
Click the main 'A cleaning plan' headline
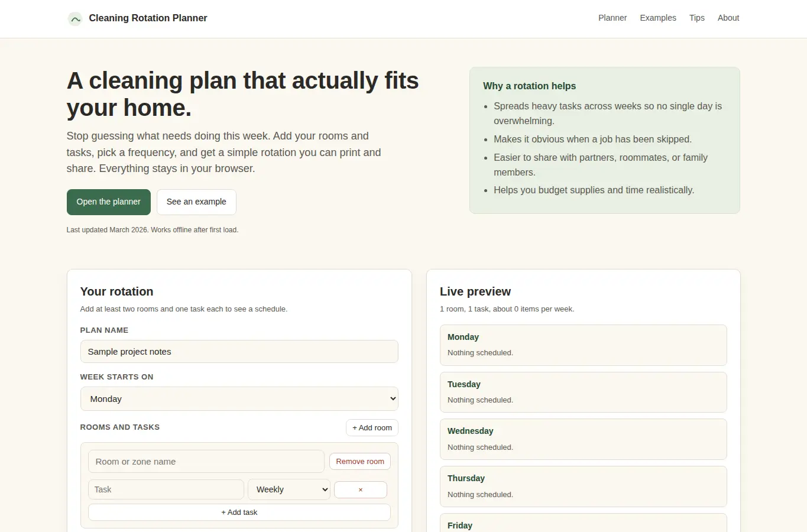click(x=242, y=94)
